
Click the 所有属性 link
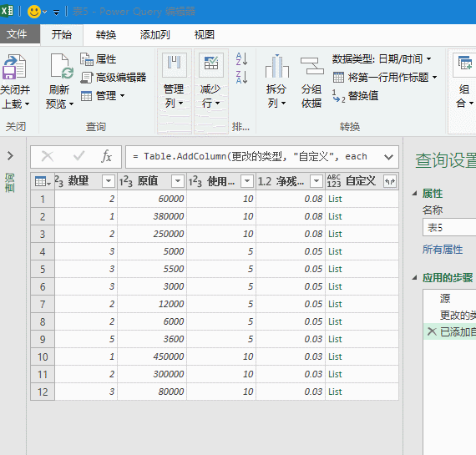(443, 250)
